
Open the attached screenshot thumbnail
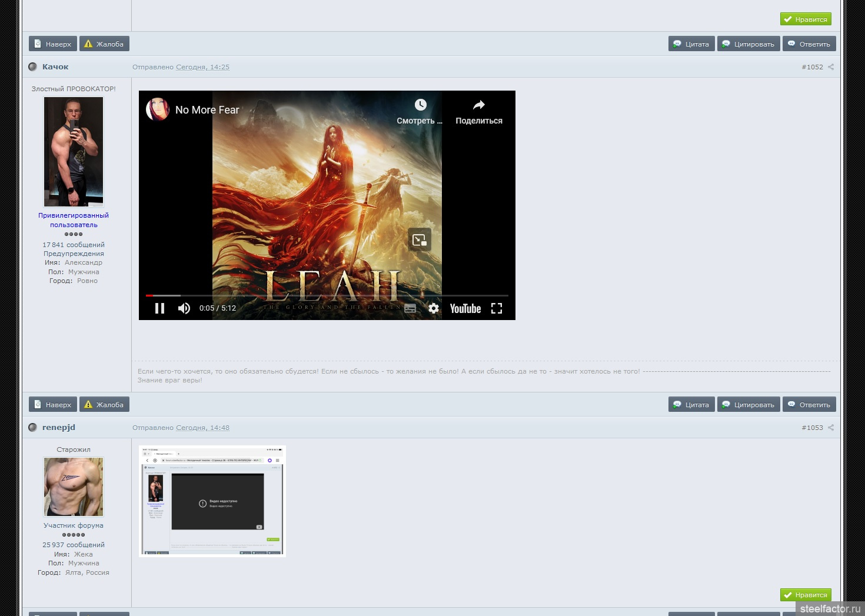click(212, 501)
